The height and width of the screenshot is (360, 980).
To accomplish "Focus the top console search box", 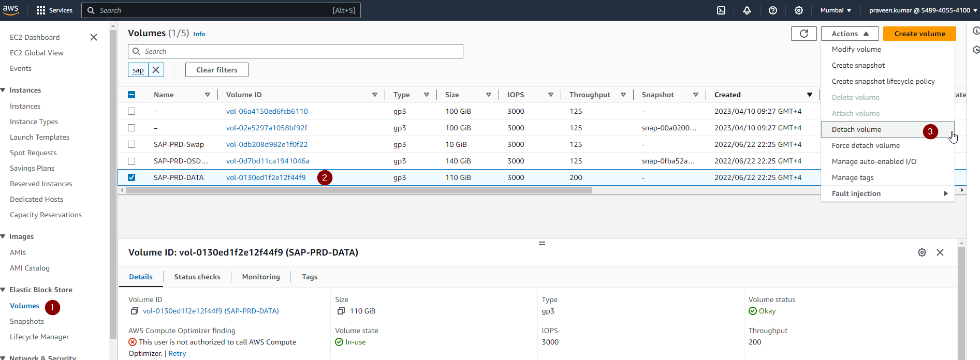I will [221, 10].
